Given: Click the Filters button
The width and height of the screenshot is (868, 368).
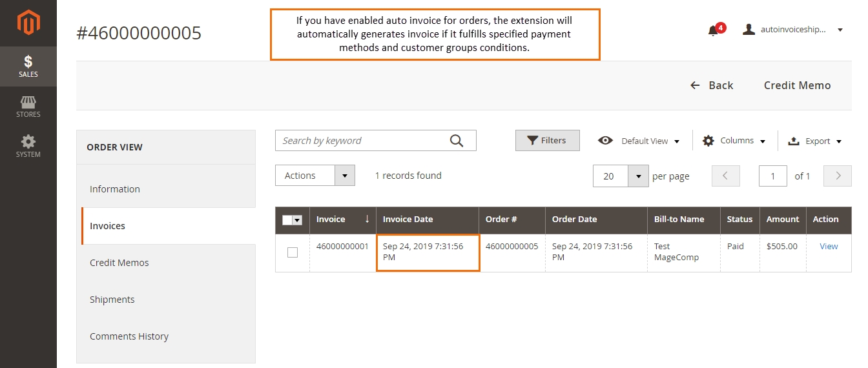Looking at the screenshot, I should coord(547,141).
